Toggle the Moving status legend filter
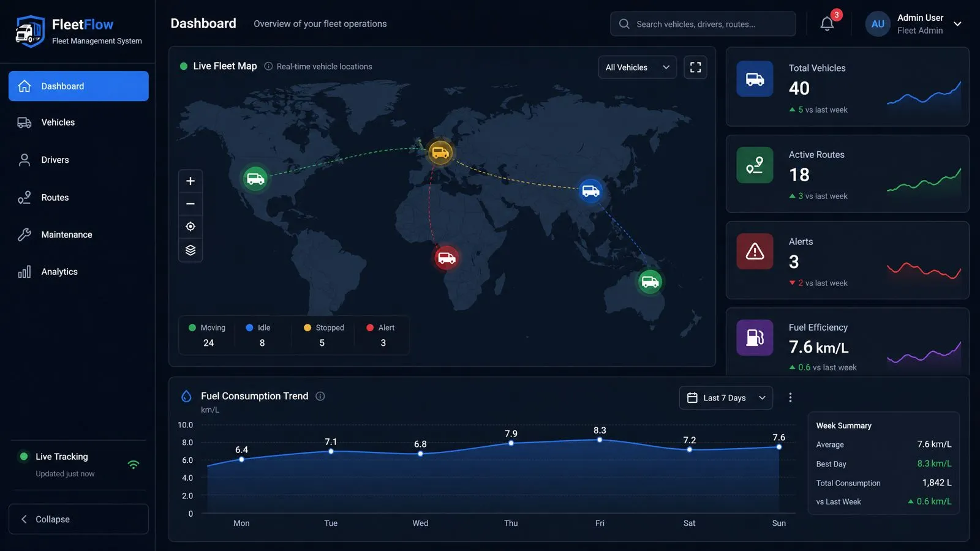The image size is (980, 551). 208,335
